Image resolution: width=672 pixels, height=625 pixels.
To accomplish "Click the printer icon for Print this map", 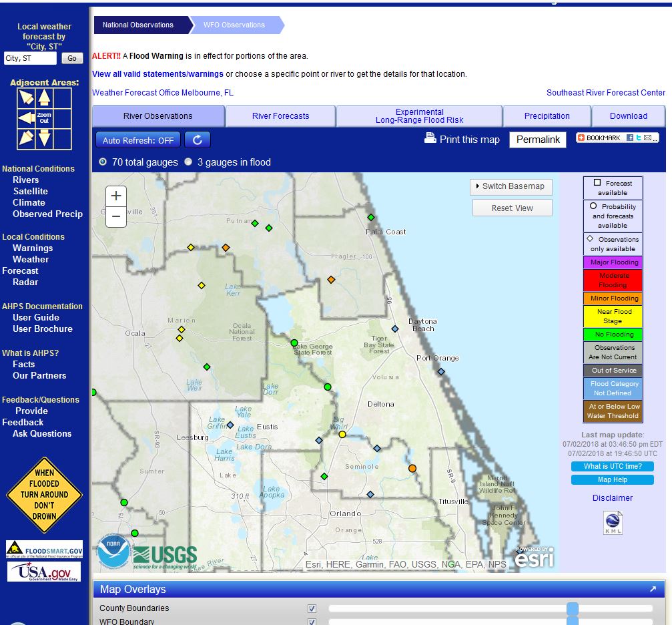I will [x=430, y=139].
